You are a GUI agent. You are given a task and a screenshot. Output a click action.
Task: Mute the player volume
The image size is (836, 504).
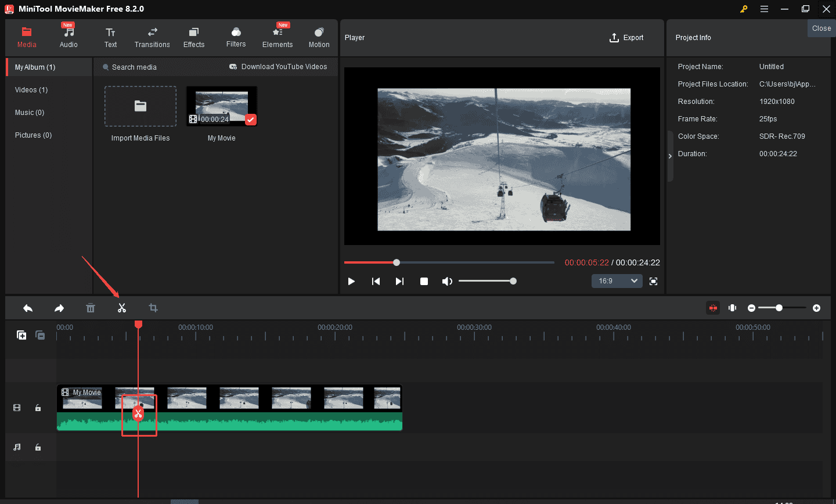[x=447, y=281]
